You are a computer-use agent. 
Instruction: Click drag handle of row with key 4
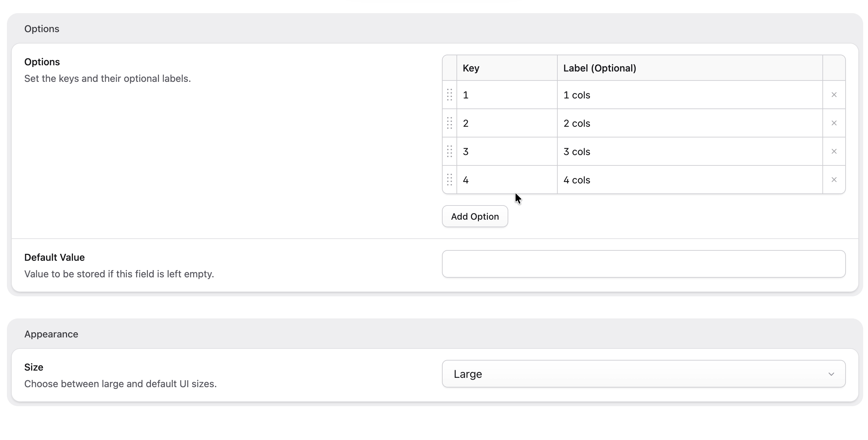tap(450, 180)
